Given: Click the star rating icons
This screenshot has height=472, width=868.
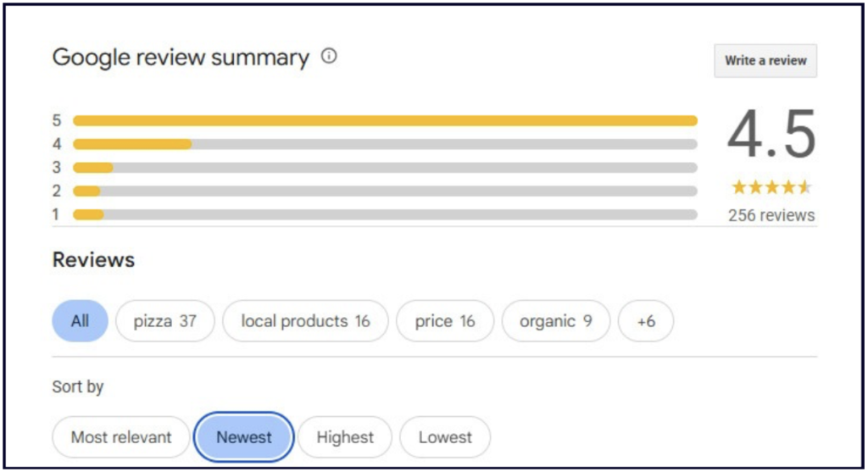Looking at the screenshot, I should [x=771, y=186].
